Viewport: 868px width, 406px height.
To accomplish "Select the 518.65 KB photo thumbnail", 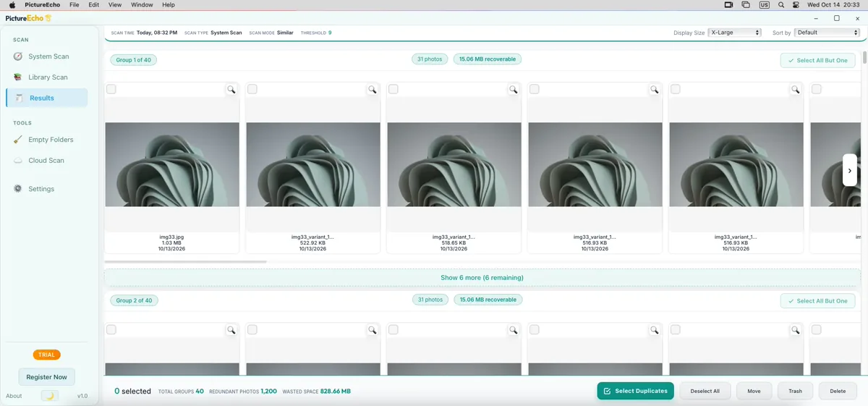I will [454, 164].
